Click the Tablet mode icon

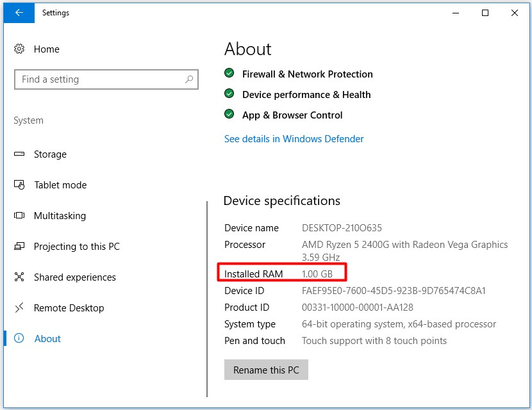(19, 185)
